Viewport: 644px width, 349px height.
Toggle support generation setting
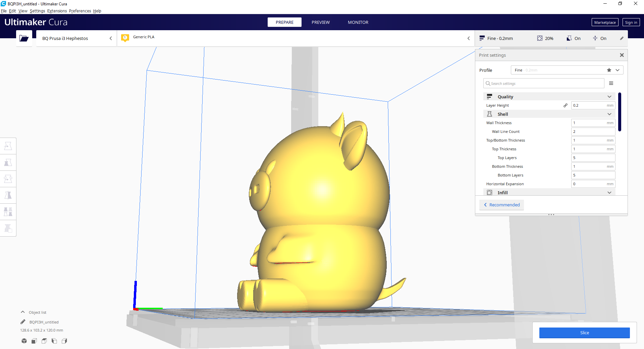click(x=574, y=38)
